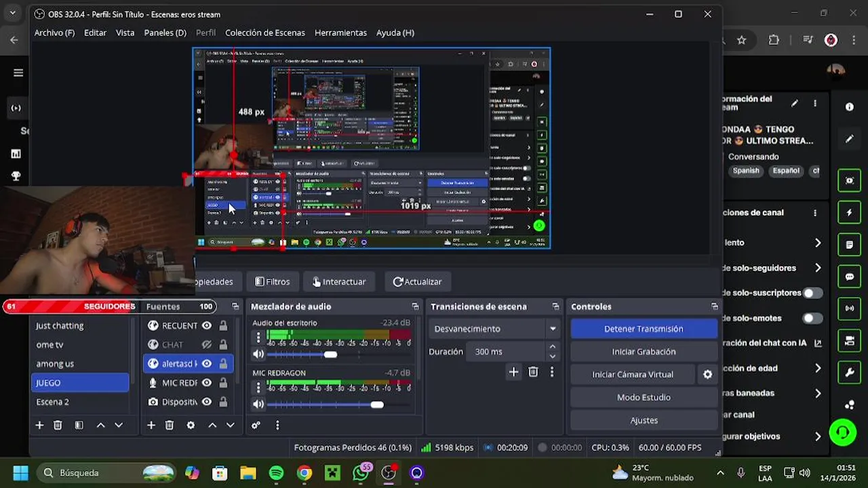868x488 pixels.
Task: Add a scene transition with plus icon
Action: [x=513, y=371]
